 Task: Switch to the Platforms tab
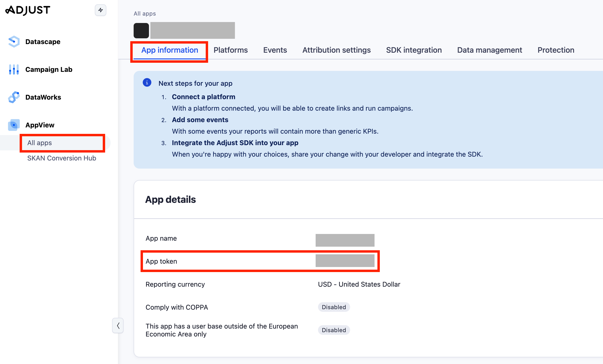231,50
